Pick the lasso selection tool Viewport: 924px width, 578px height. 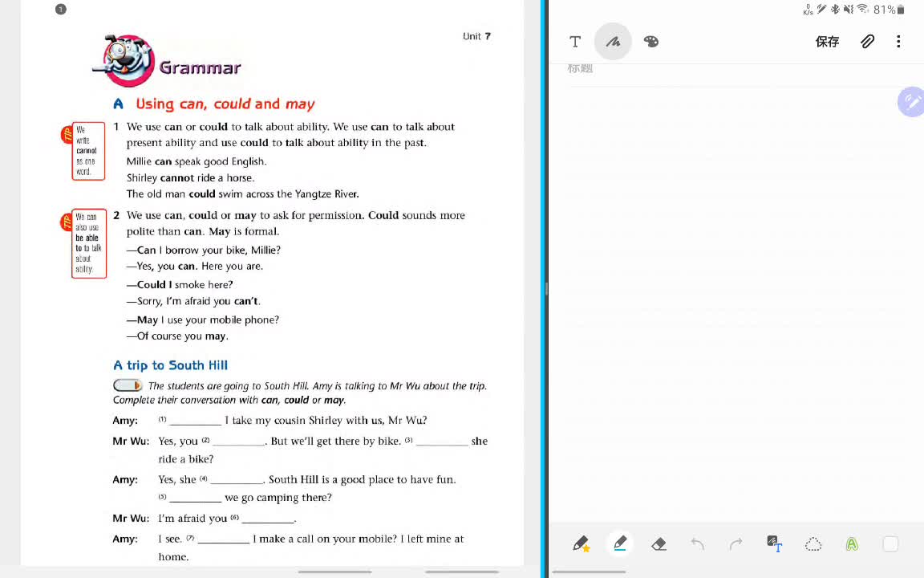tap(813, 543)
